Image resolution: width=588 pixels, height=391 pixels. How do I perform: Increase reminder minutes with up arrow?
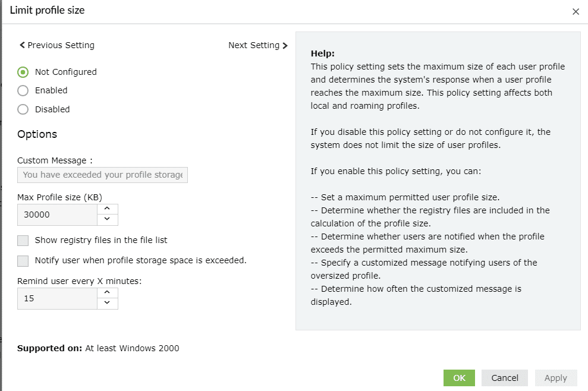[107, 293]
